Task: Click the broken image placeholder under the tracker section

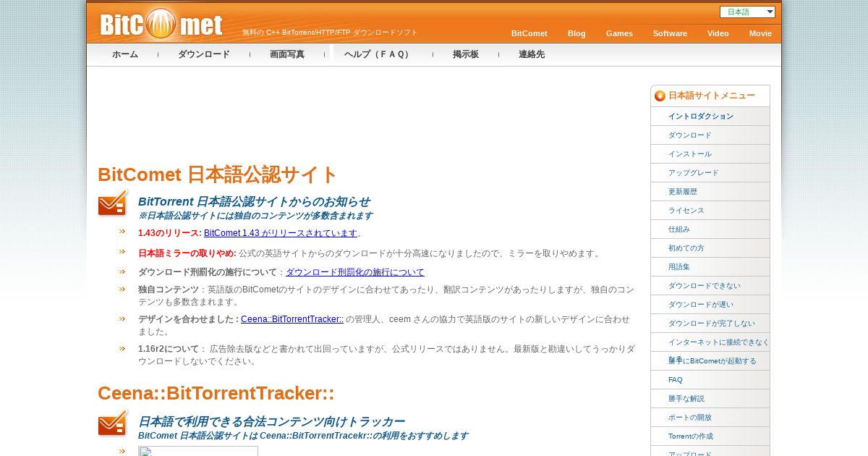Action: click(198, 451)
